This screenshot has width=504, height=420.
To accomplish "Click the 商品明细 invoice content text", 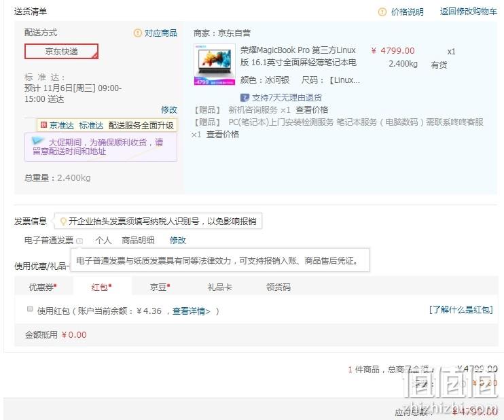I will [x=138, y=240].
